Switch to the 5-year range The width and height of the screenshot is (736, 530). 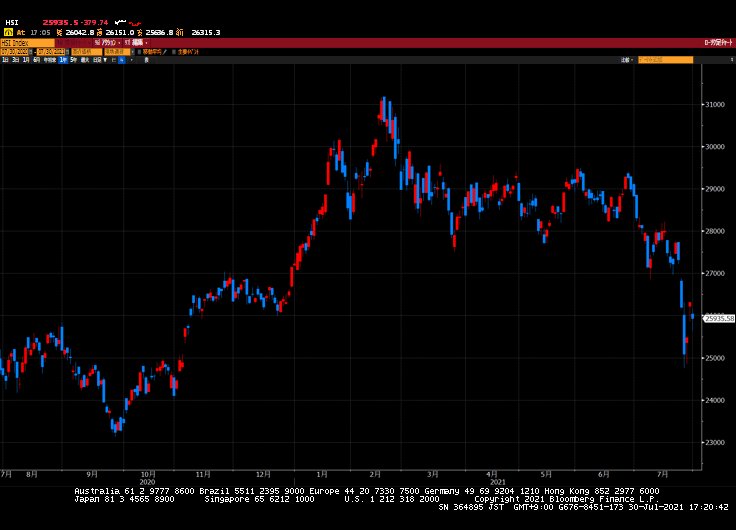73,60
